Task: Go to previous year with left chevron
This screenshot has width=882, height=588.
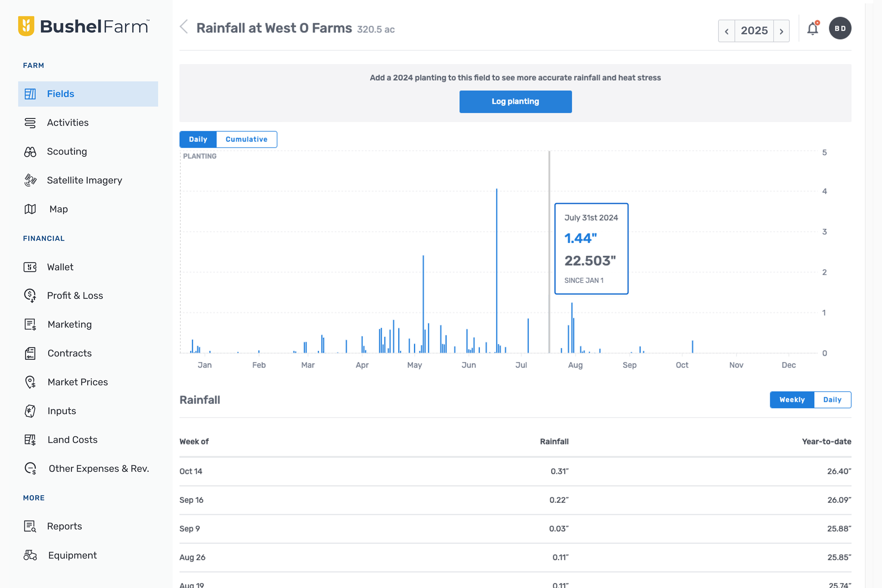Action: coord(727,31)
